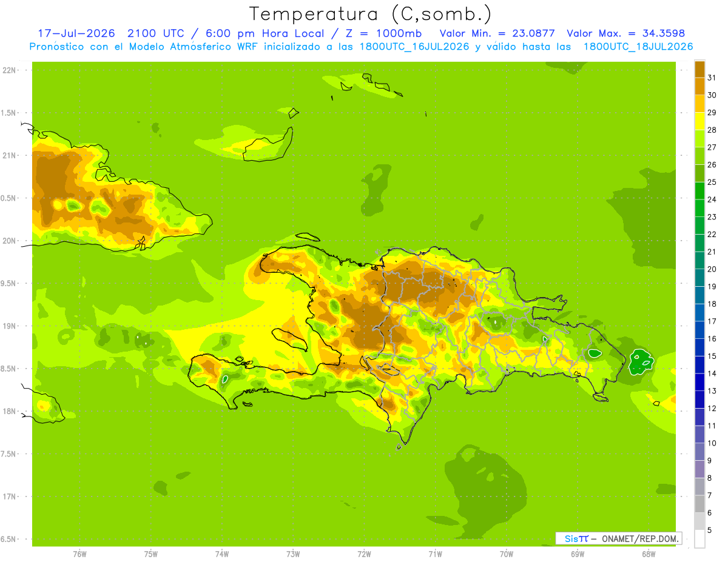
Task: Click colorbar label 13
Action: [x=712, y=391]
